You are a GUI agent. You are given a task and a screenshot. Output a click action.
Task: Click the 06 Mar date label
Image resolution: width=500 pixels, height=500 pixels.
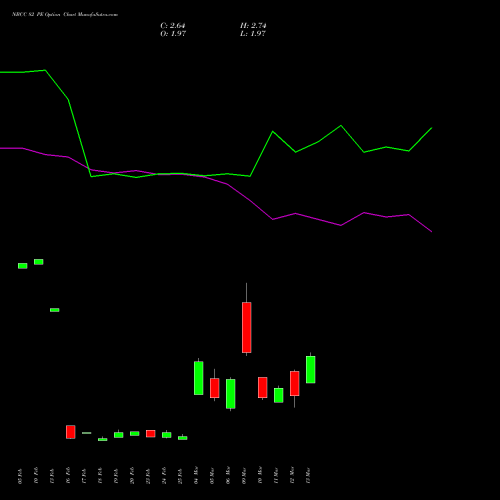pyautogui.click(x=228, y=475)
